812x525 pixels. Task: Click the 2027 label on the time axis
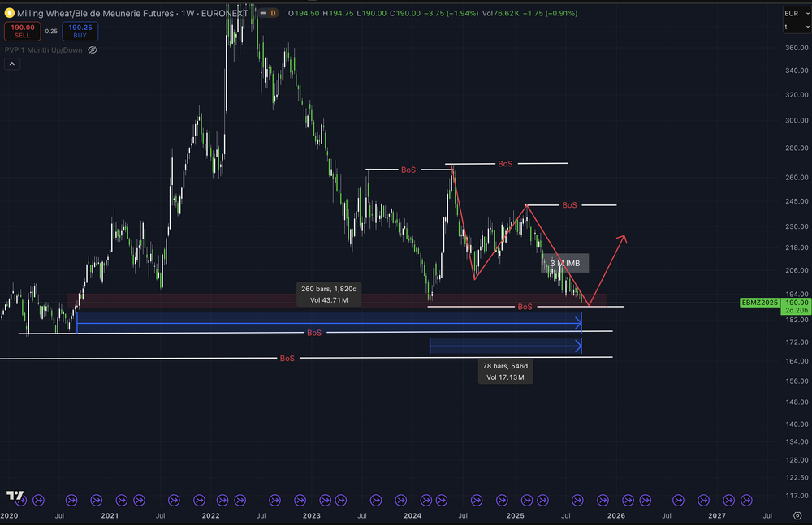click(717, 516)
